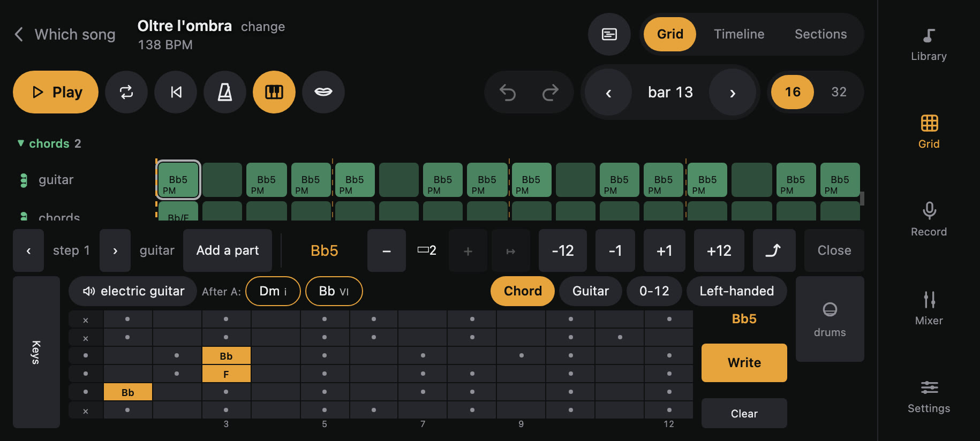This screenshot has width=980, height=441.
Task: Open the vertical Keys tab
Action: 36,352
